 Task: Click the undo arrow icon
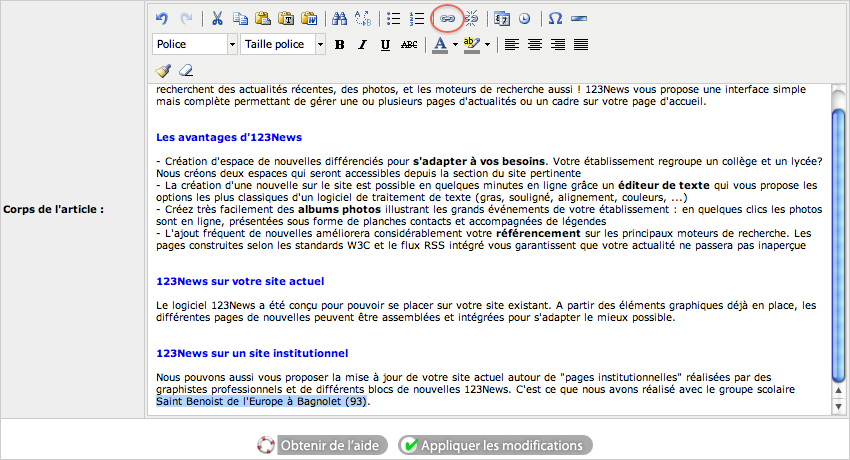click(x=163, y=18)
